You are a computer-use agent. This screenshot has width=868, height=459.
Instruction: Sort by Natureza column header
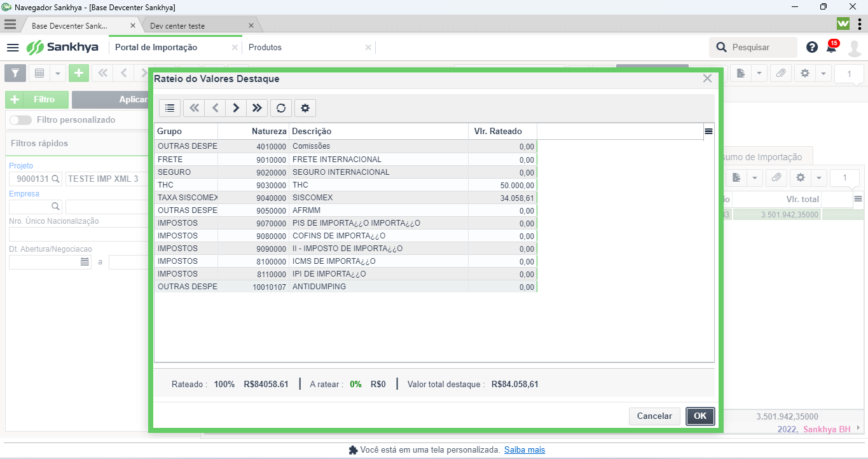click(254, 131)
